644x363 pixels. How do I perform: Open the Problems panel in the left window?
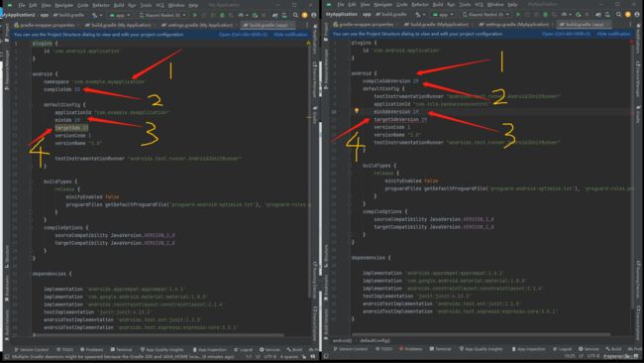pos(91,349)
